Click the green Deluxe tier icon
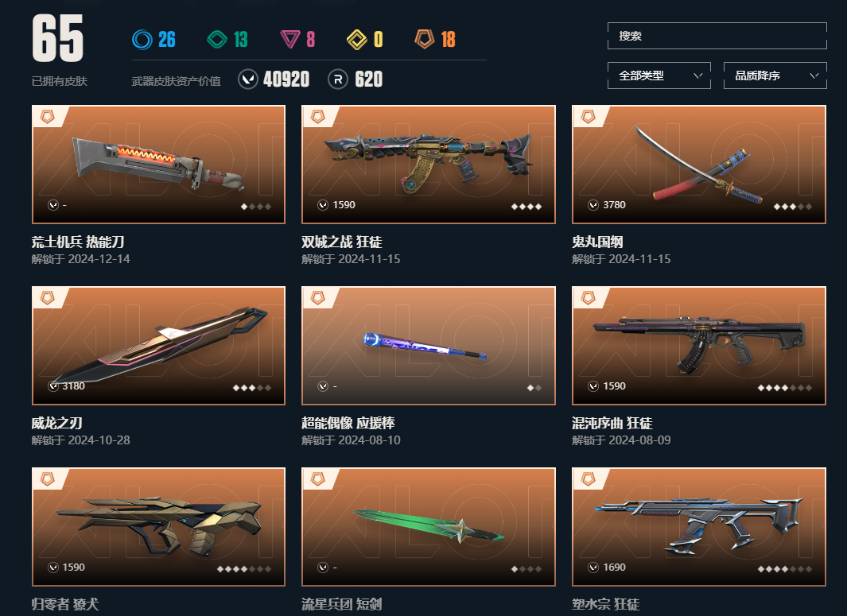The width and height of the screenshot is (847, 616). 217,40
